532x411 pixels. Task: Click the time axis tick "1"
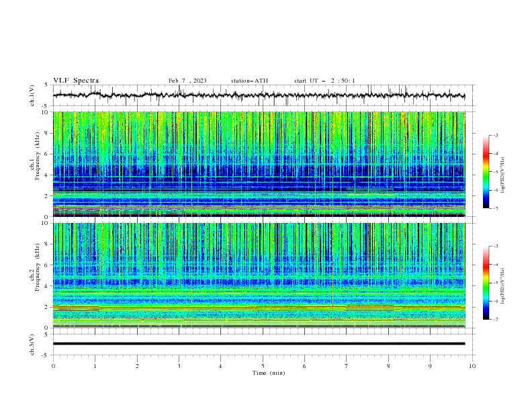95,366
